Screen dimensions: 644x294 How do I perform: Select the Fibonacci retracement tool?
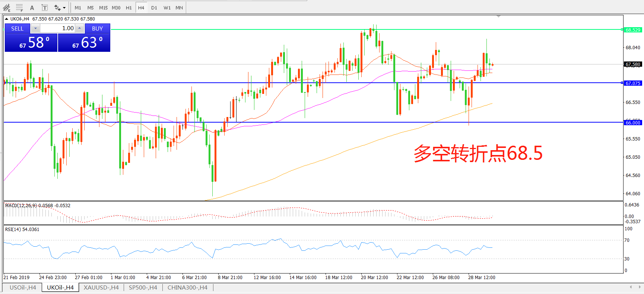(x=19, y=7)
